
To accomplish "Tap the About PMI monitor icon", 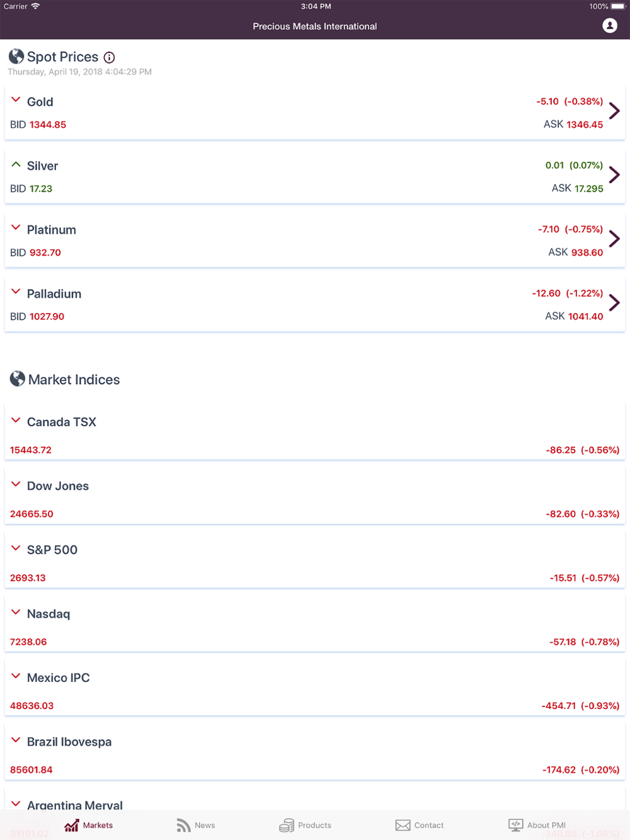I will [515, 825].
